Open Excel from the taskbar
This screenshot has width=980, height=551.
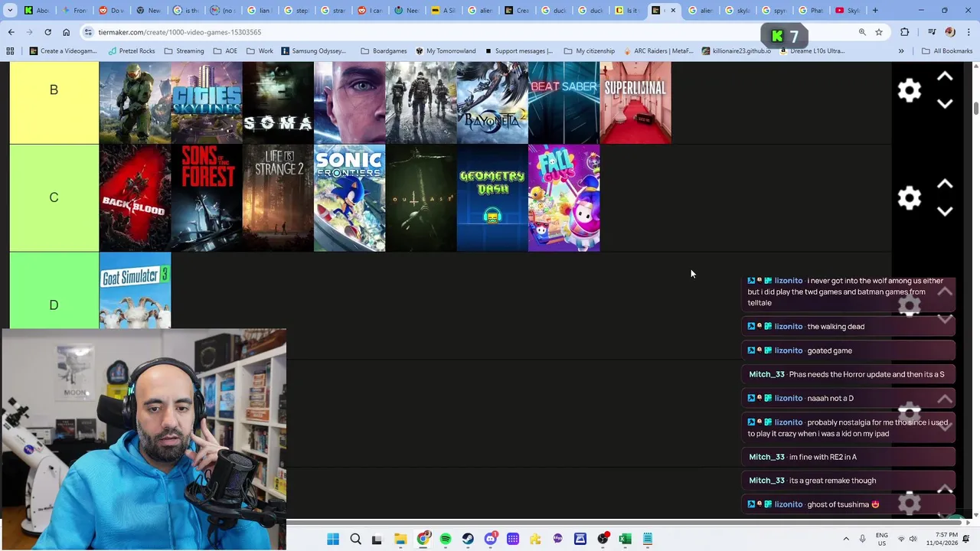click(625, 539)
